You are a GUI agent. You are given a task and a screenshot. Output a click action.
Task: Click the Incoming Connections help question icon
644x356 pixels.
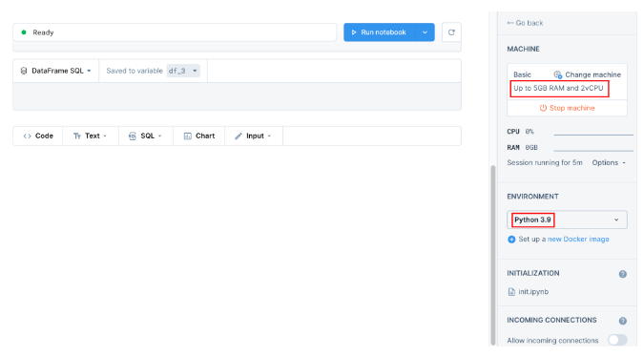coord(623,321)
